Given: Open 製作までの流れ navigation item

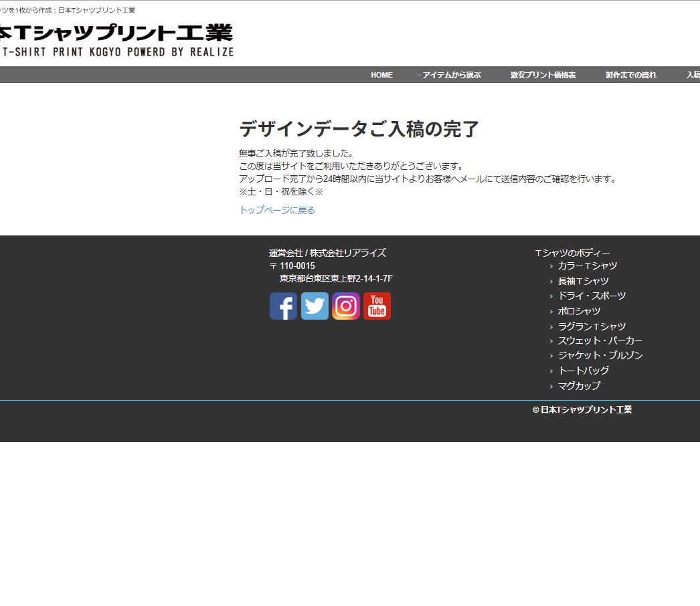Looking at the screenshot, I should coord(630,75).
